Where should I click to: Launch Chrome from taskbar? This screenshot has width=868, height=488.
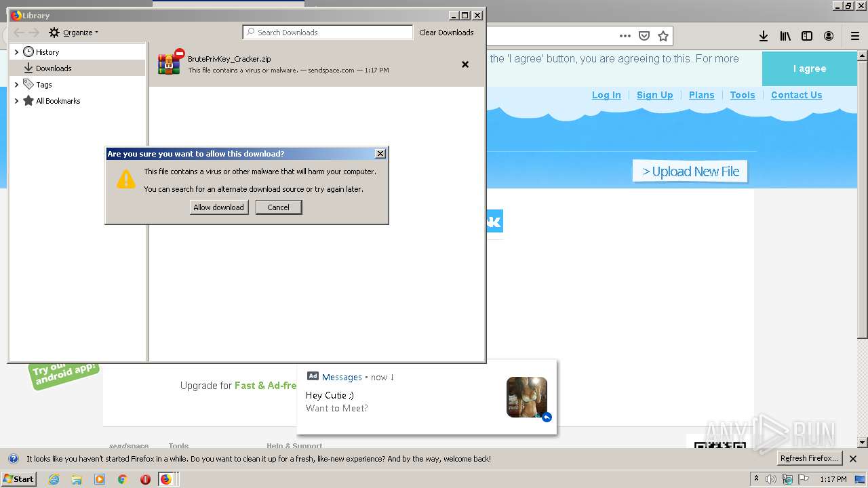(123, 479)
